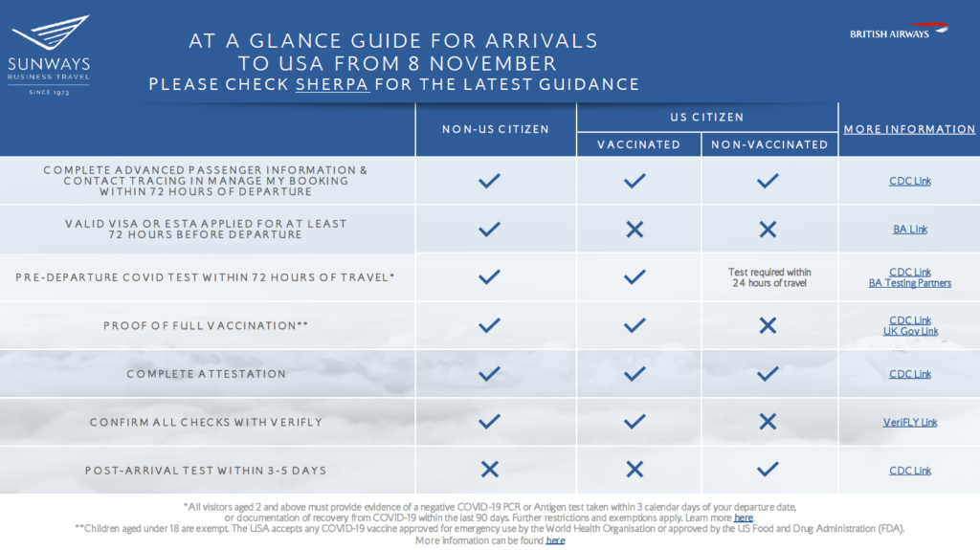The image size is (980, 550).
Task: Open CDC Link for post-arrival test row
Action: point(909,471)
